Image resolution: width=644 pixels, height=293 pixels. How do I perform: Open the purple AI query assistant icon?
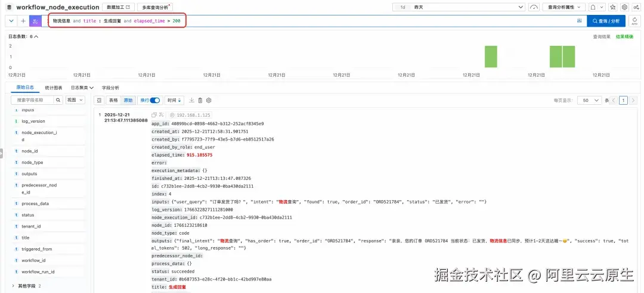(x=35, y=21)
